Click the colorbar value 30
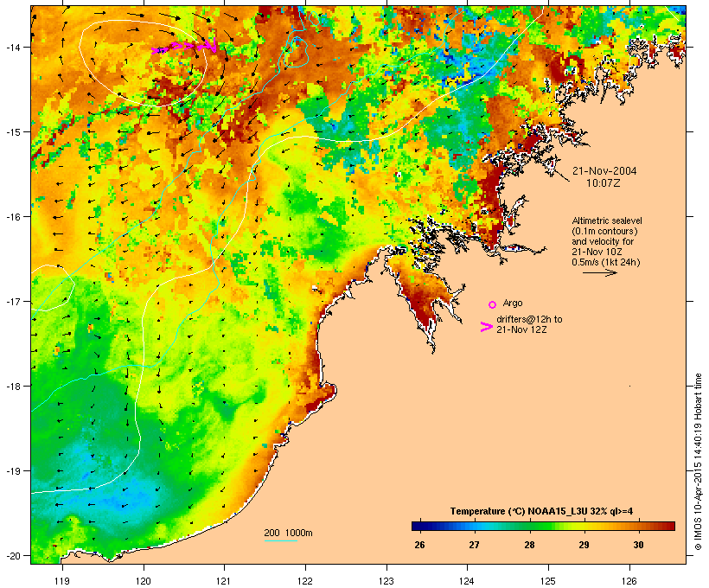Viewport: 709px width, 588px height. (638, 545)
